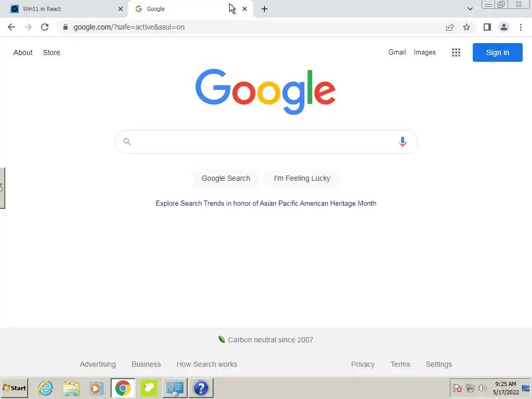The width and height of the screenshot is (532, 399).
Task: Click the Google Search button
Action: pos(226,179)
